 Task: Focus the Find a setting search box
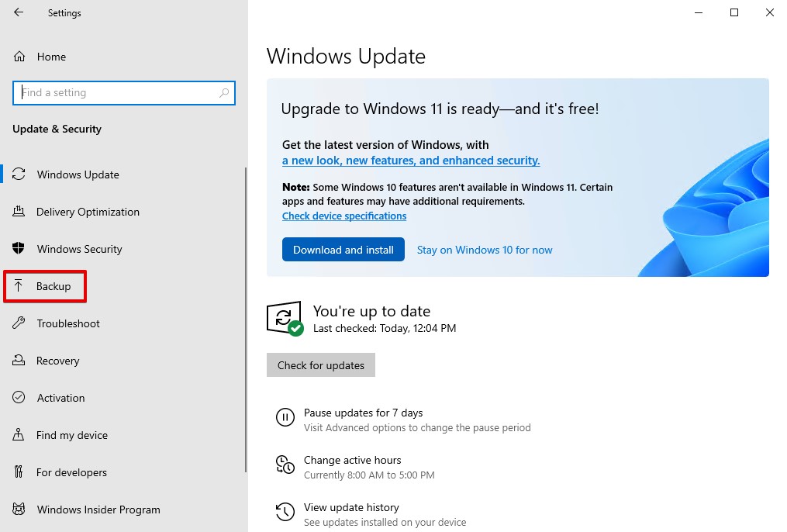pyautogui.click(x=116, y=93)
